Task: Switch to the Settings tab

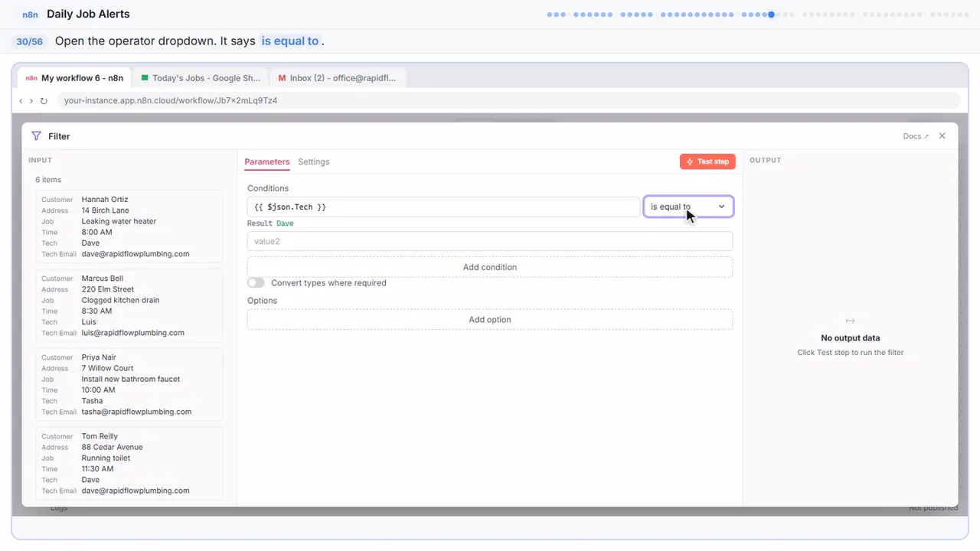Action: pyautogui.click(x=314, y=162)
